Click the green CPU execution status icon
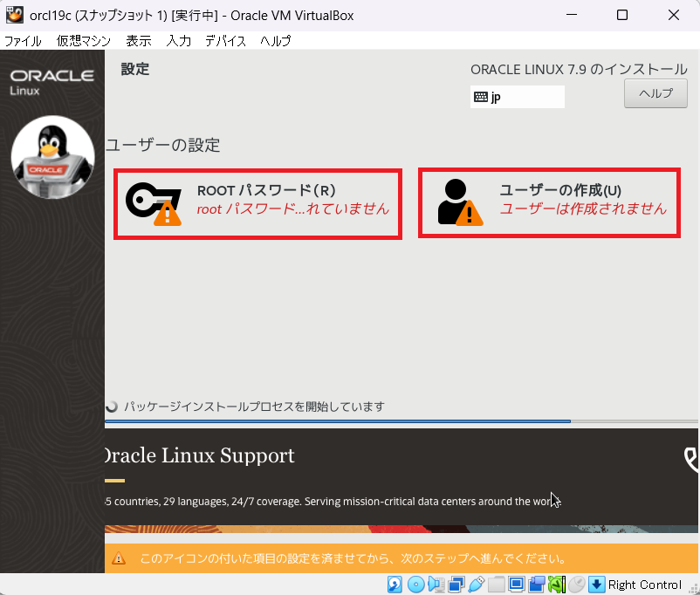 [556, 585]
